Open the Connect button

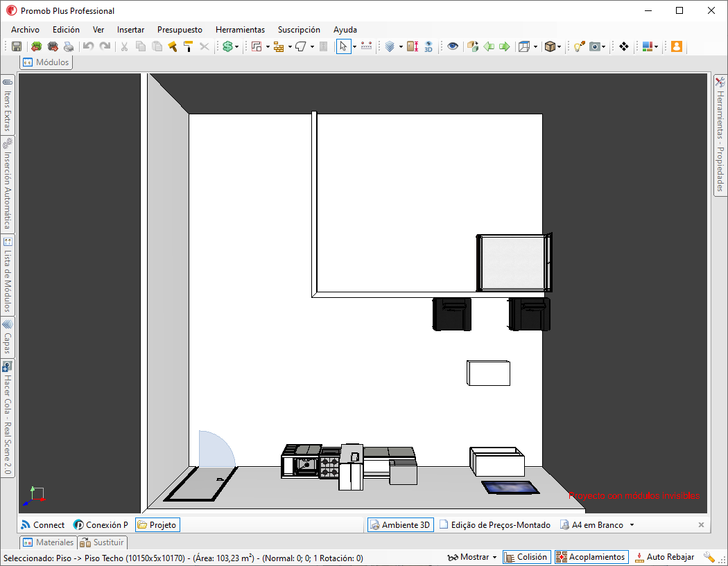[43, 524]
